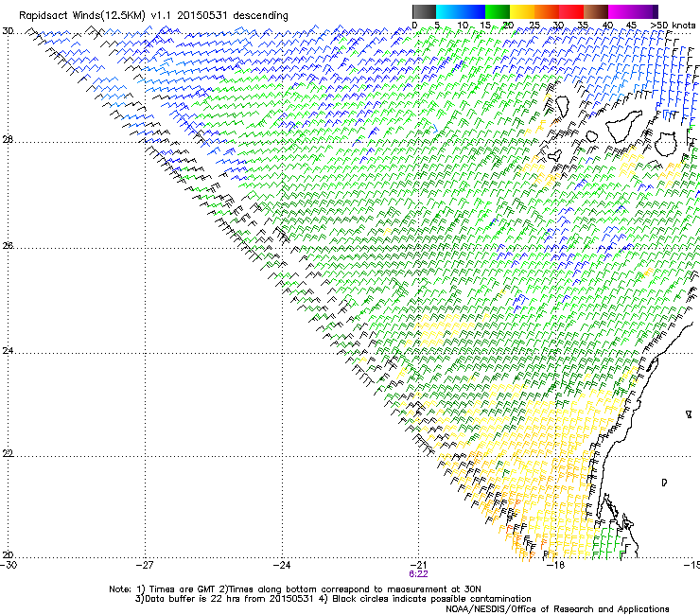
Task: Click the cyan 5-10 knots legend segment
Action: click(448, 11)
